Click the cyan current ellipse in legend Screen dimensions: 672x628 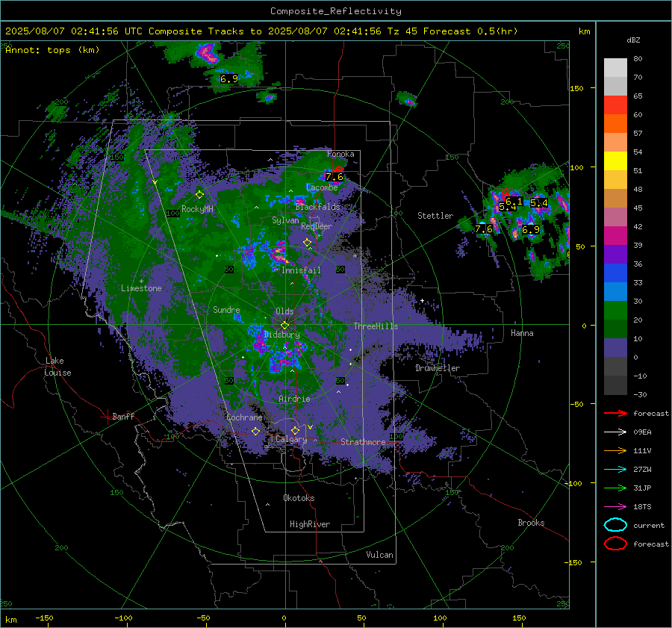[615, 525]
